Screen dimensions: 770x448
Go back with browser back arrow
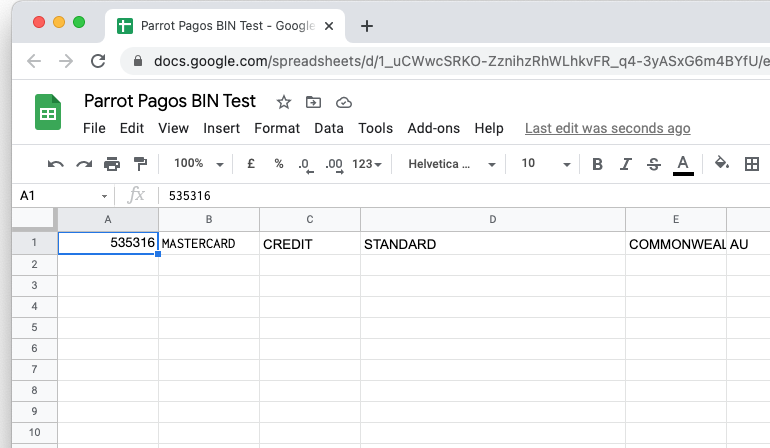tap(34, 61)
